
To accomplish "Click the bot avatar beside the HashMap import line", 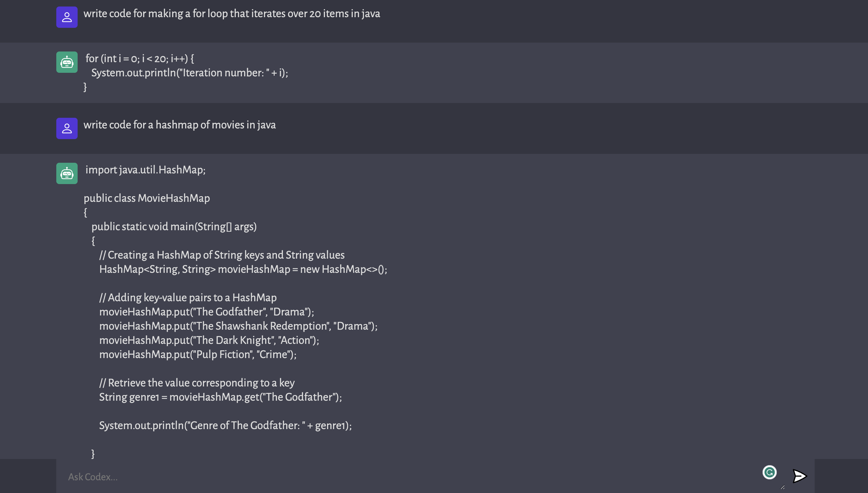I will click(67, 173).
